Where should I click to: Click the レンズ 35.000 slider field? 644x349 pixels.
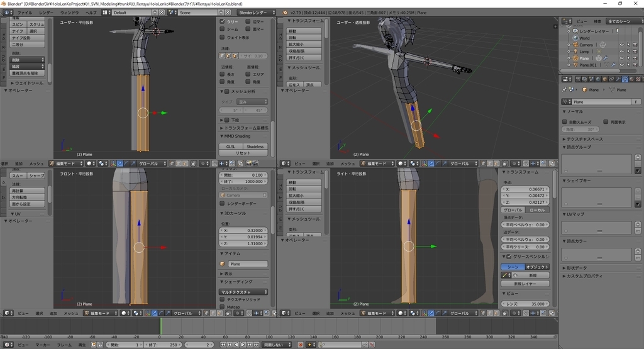(x=525, y=304)
